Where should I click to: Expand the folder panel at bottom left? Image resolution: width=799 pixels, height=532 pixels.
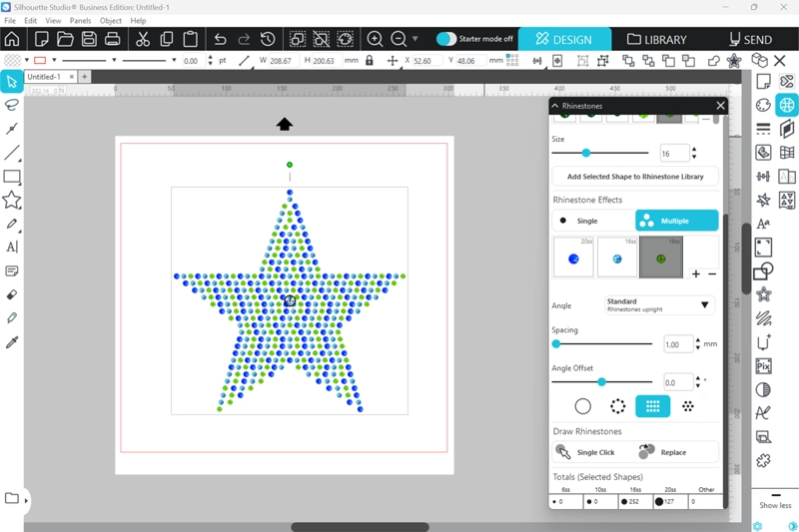coord(26,499)
